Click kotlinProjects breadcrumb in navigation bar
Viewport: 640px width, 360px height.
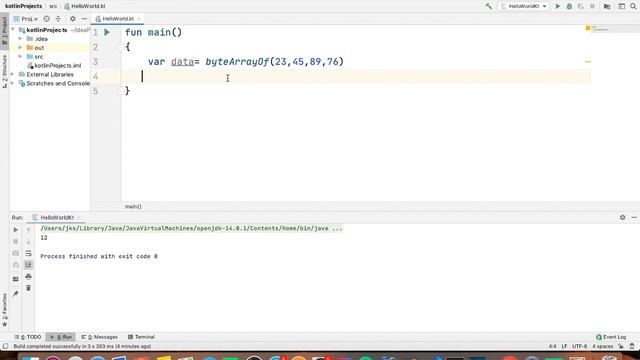(23, 6)
